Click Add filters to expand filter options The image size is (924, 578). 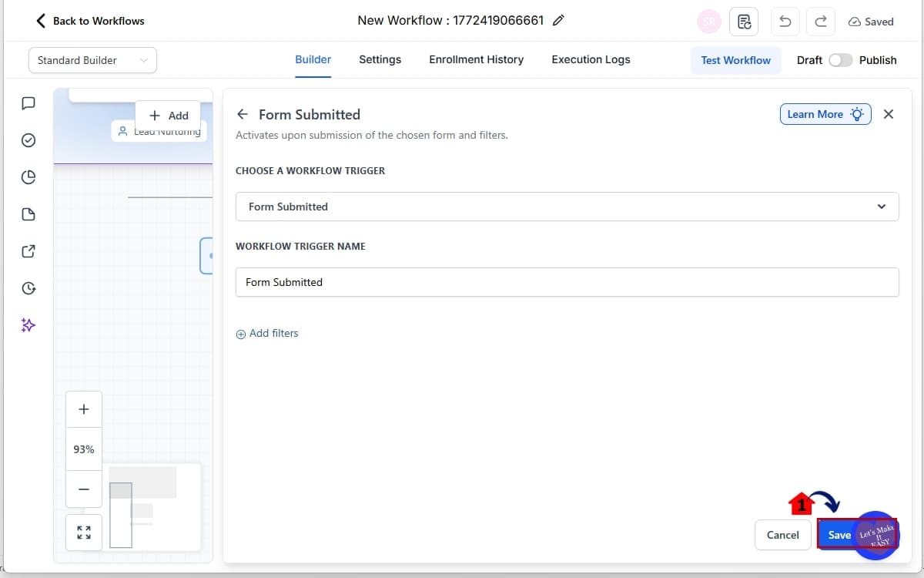(x=267, y=333)
